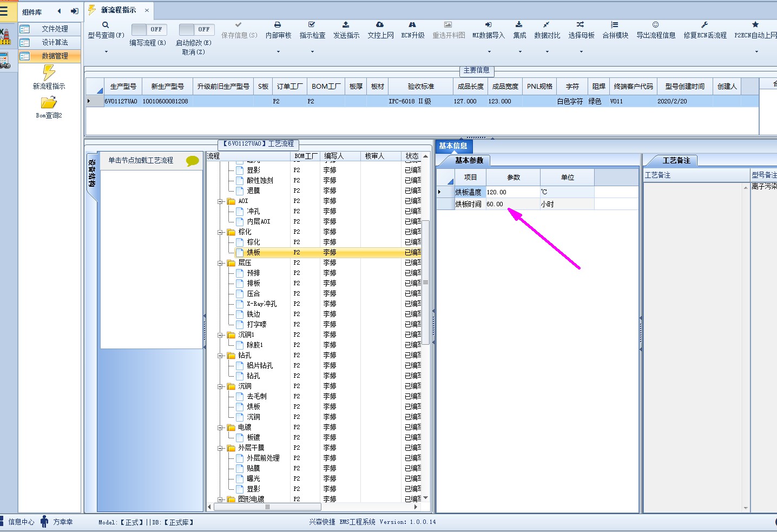Click the 取消(Z) button
This screenshot has width=777, height=532.
(194, 52)
